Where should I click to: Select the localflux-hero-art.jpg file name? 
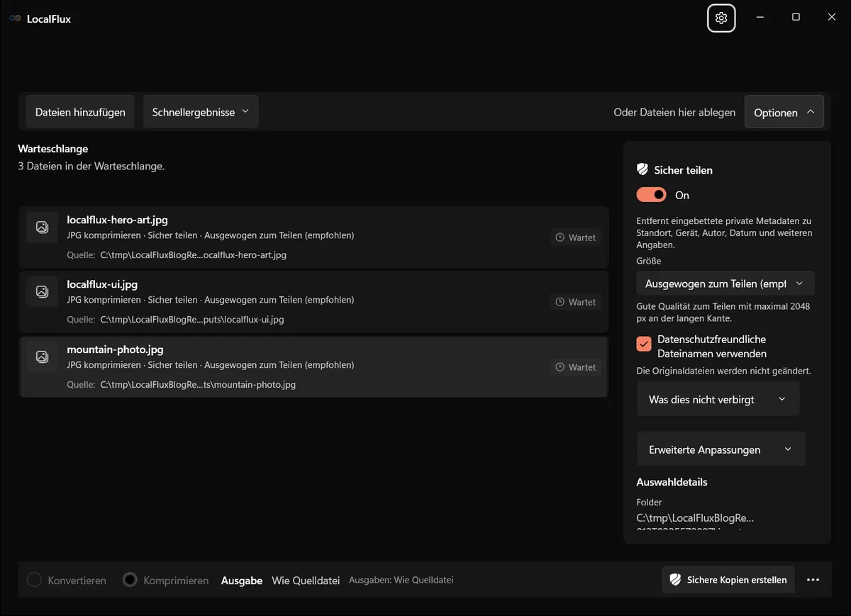(117, 220)
